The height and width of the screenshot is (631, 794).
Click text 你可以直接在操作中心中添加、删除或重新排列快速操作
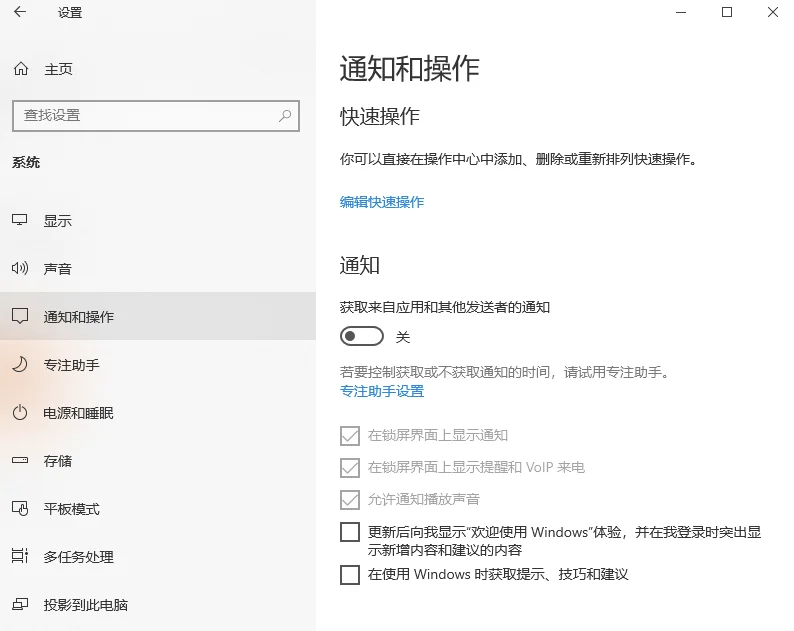click(x=519, y=160)
